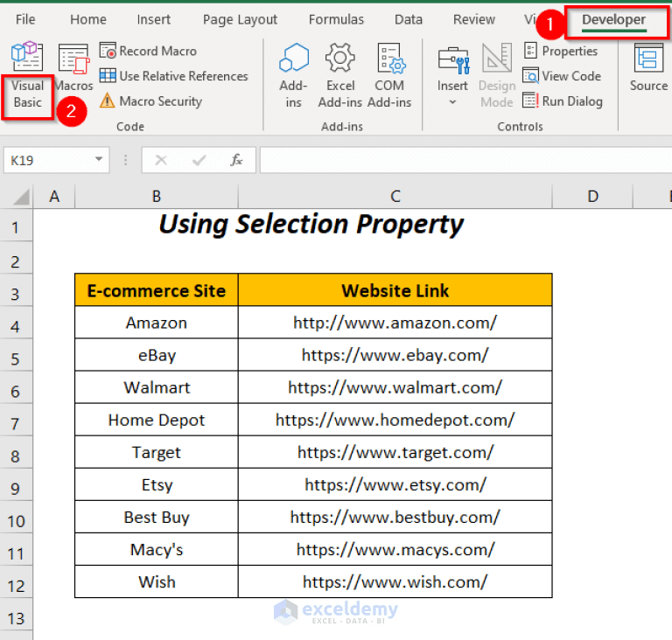Toggle Use Relative References
Screen dimensions: 672x640
[x=174, y=76]
